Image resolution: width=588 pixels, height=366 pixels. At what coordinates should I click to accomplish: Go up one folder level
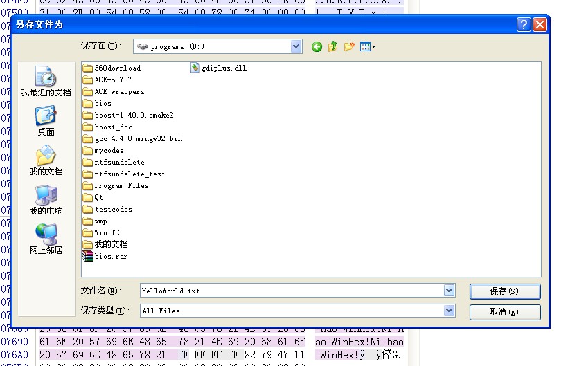coord(332,46)
